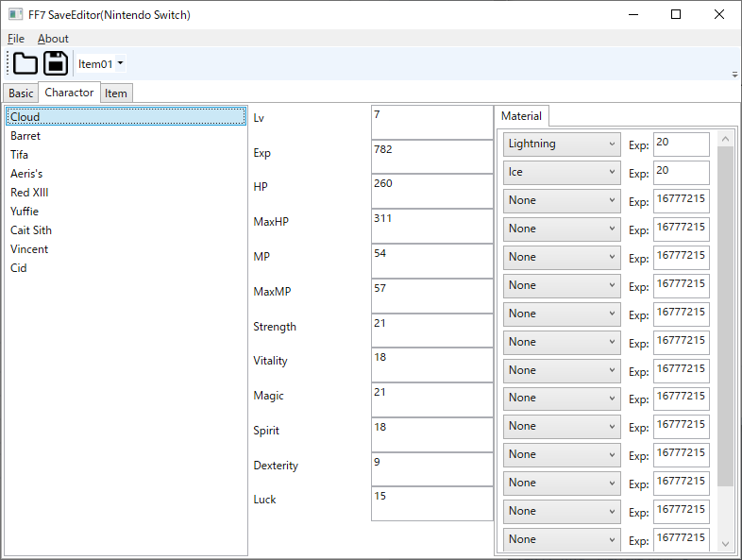Open a save file with folder icon
This screenshot has width=742, height=560.
[25, 63]
